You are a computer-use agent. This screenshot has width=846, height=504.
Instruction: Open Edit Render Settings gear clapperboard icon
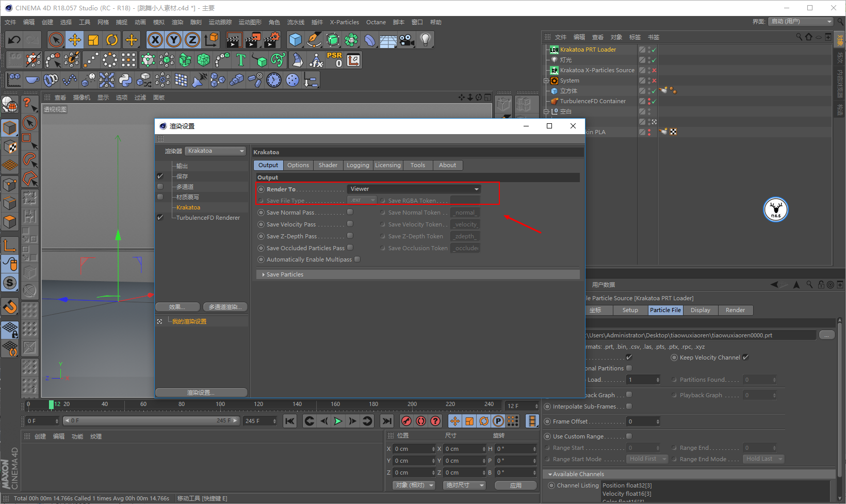tap(271, 40)
